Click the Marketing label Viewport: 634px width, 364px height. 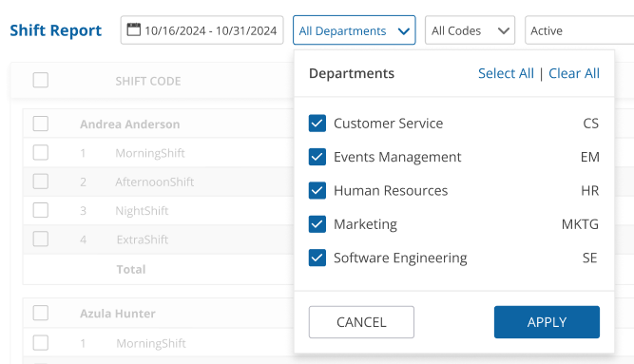[x=365, y=224]
